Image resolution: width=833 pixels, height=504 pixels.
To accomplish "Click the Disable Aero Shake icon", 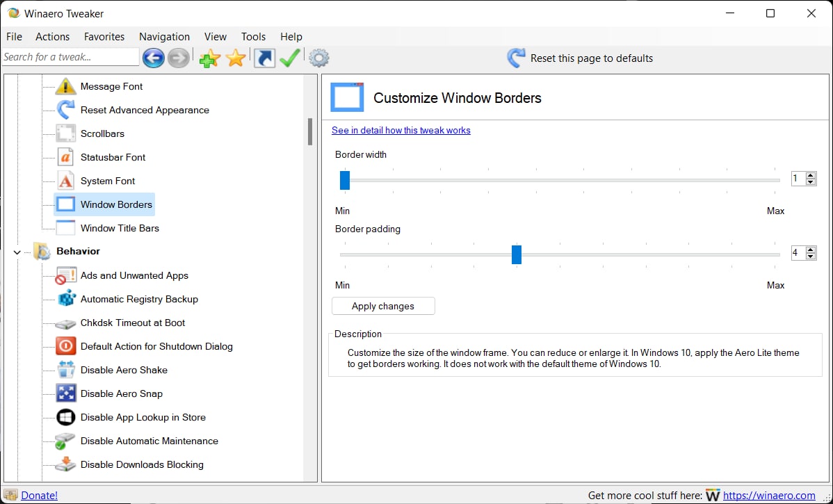I will point(66,370).
